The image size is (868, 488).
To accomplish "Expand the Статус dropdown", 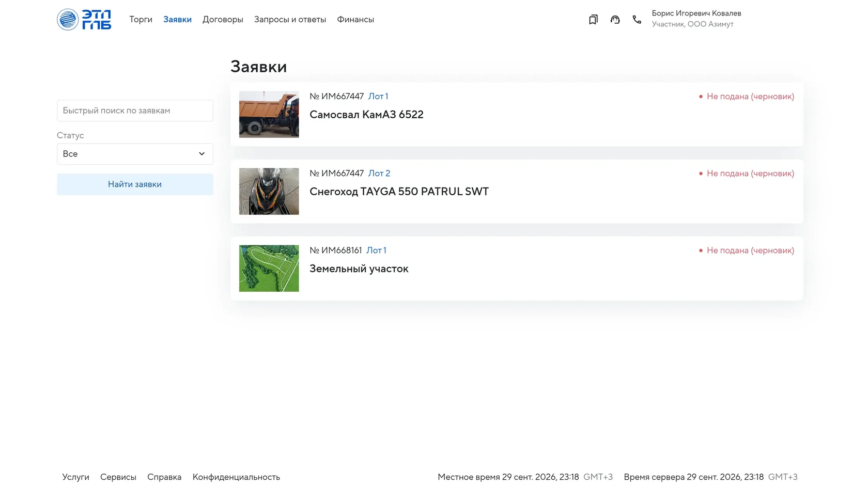I will pyautogui.click(x=135, y=154).
